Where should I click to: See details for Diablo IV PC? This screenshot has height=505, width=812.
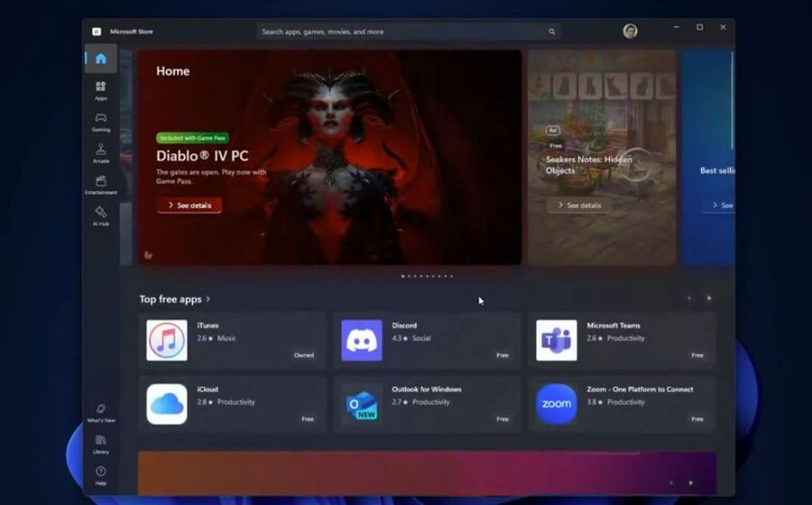[x=189, y=206]
